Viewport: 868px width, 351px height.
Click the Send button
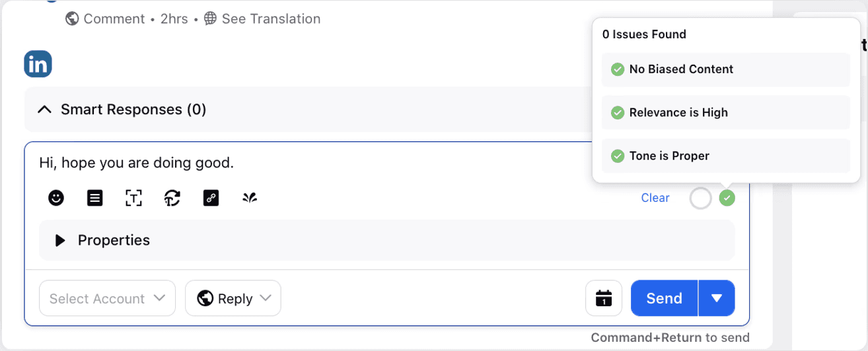pos(664,298)
